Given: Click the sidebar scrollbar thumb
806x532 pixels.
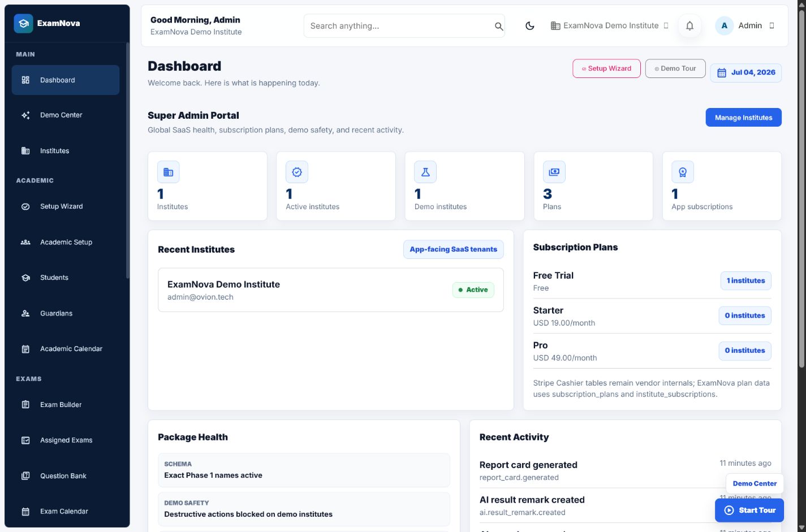Looking at the screenshot, I should [x=128, y=161].
